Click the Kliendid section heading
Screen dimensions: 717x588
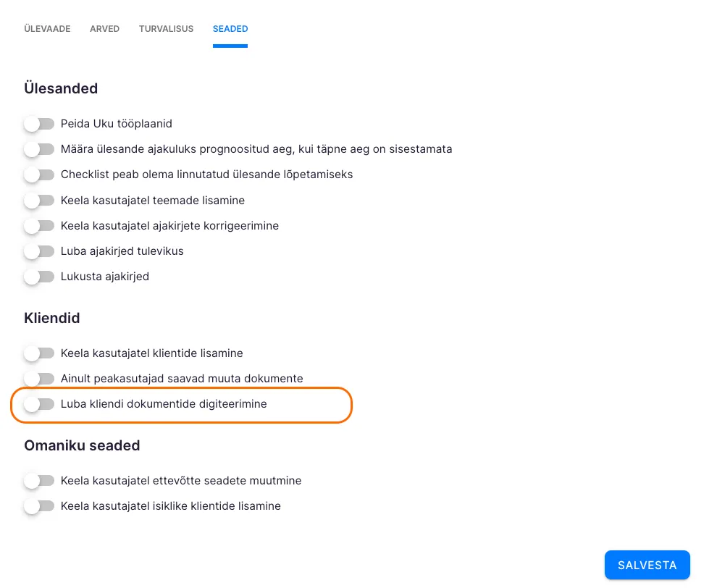click(51, 318)
